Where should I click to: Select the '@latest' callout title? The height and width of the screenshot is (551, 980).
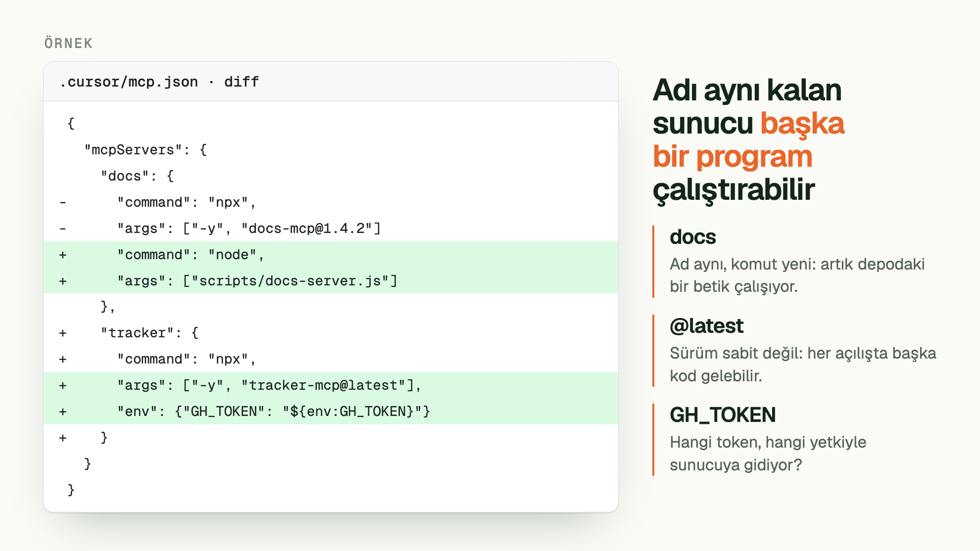706,326
